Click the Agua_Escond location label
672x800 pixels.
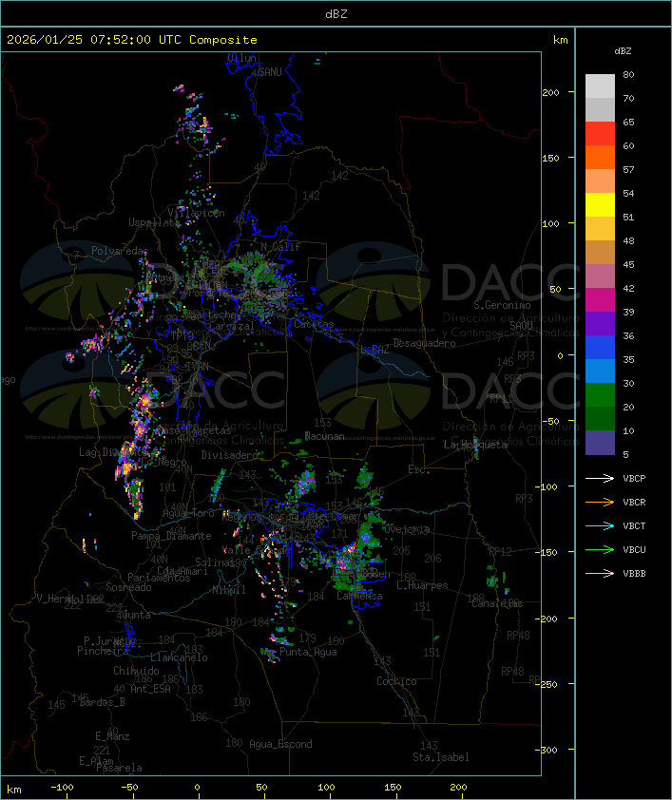click(280, 744)
